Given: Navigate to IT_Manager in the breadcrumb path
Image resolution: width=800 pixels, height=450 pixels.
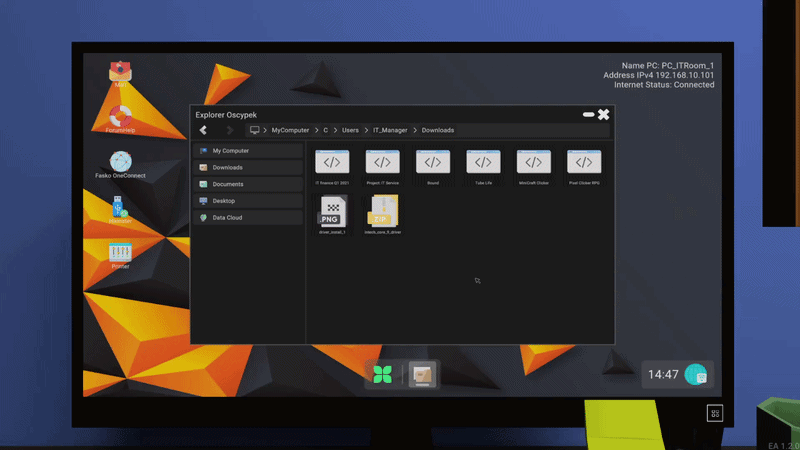Looking at the screenshot, I should (x=390, y=130).
